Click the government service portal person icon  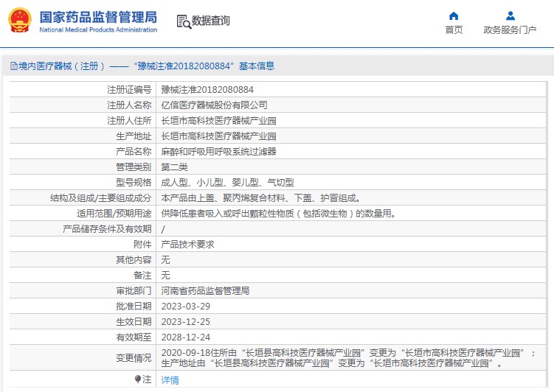click(x=510, y=16)
